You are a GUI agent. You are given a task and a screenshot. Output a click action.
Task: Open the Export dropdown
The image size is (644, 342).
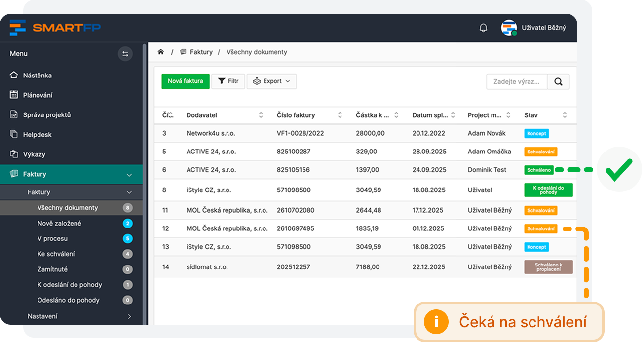[x=271, y=81]
